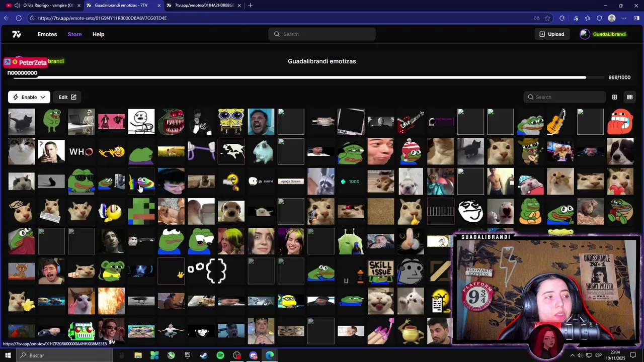Search within the emote set field

pyautogui.click(x=565, y=97)
